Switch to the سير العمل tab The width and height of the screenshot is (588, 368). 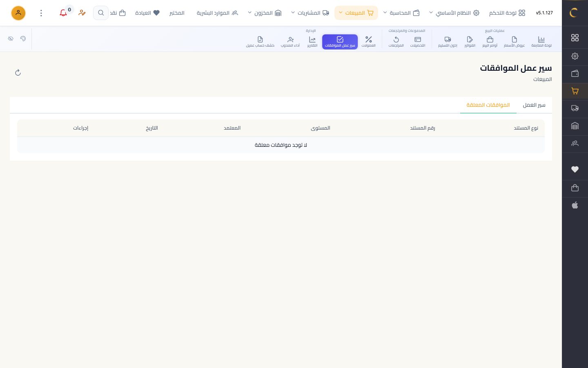(x=534, y=105)
